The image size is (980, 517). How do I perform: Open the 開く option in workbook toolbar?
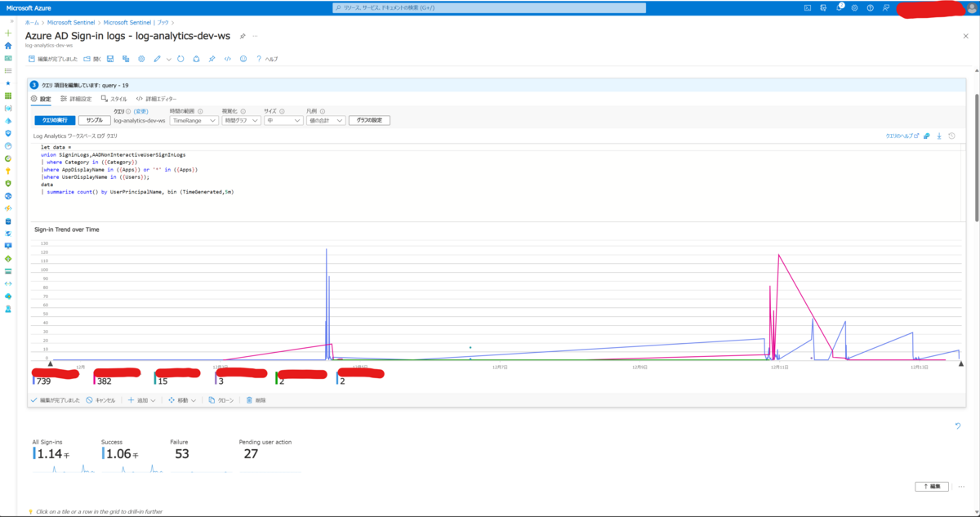coord(92,59)
